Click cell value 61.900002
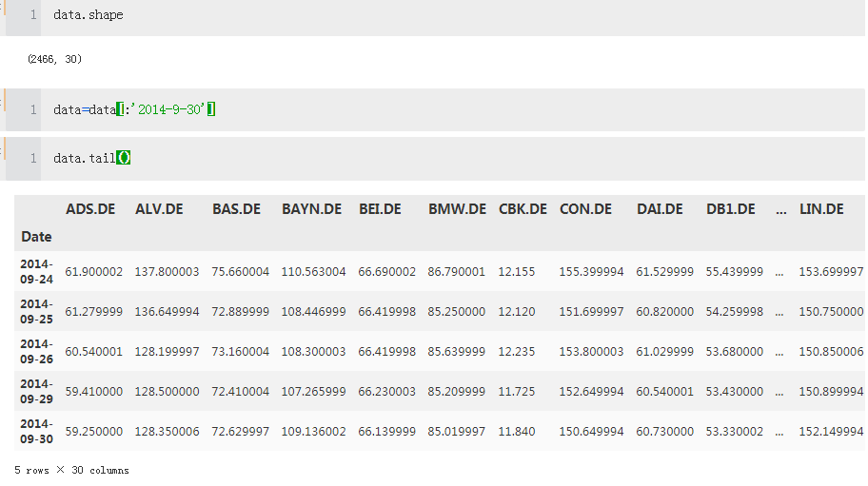 (x=93, y=271)
